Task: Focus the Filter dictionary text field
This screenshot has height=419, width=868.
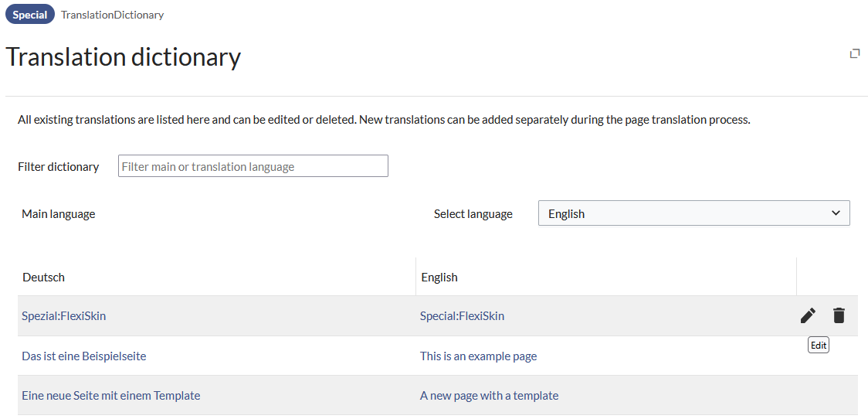Action: point(253,166)
